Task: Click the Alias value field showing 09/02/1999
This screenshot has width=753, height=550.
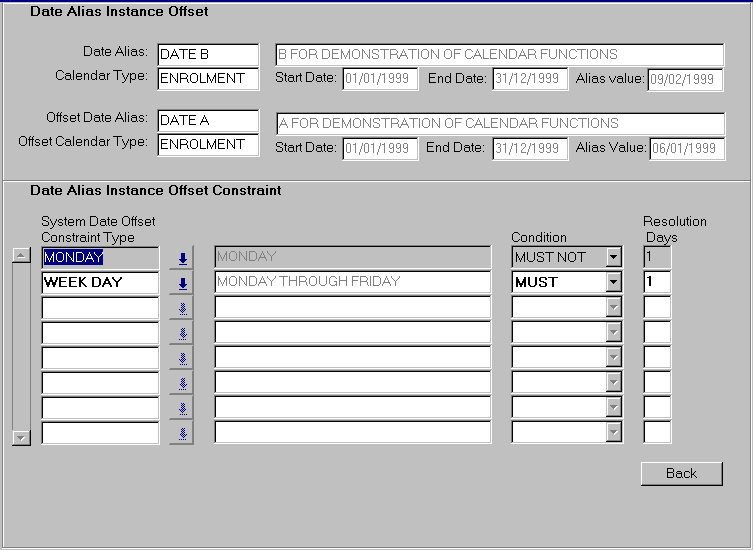Action: pyautogui.click(x=685, y=79)
